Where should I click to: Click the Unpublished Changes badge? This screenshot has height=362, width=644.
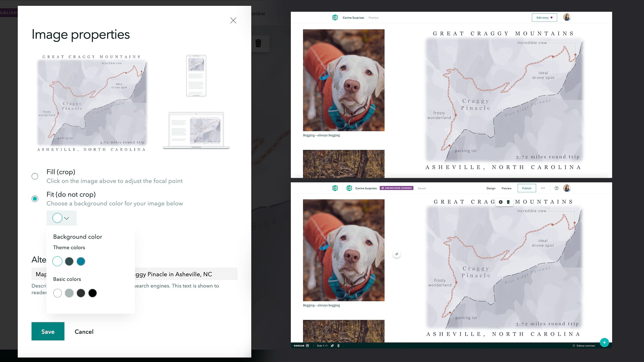coord(396,188)
